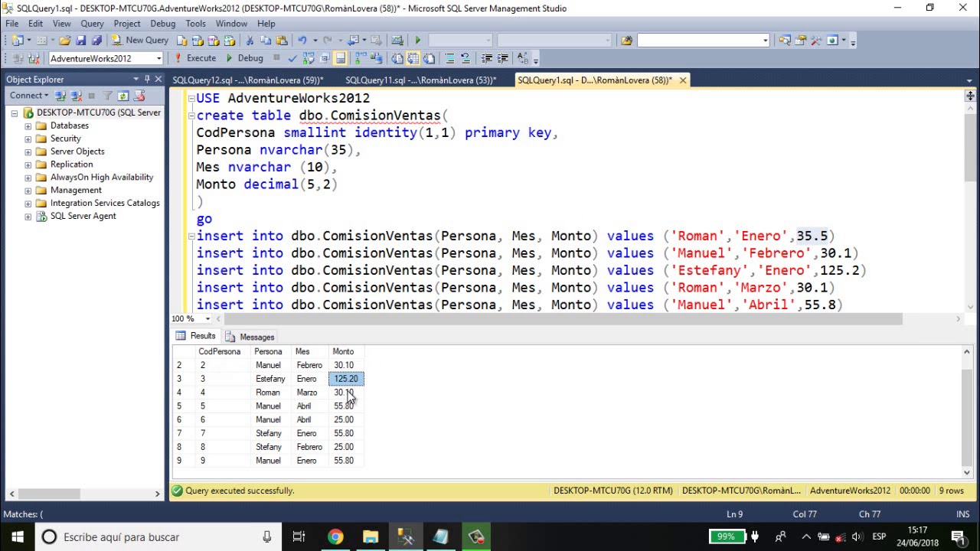The image size is (980, 551).
Task: Click the Paste clipboard icon
Action: click(282, 40)
